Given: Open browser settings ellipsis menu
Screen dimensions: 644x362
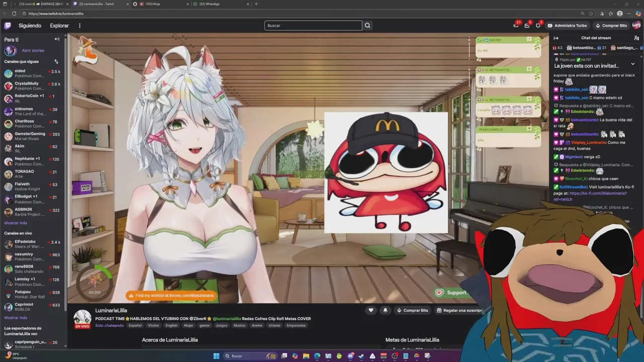Looking at the screenshot, I should pyautogui.click(x=629, y=14).
